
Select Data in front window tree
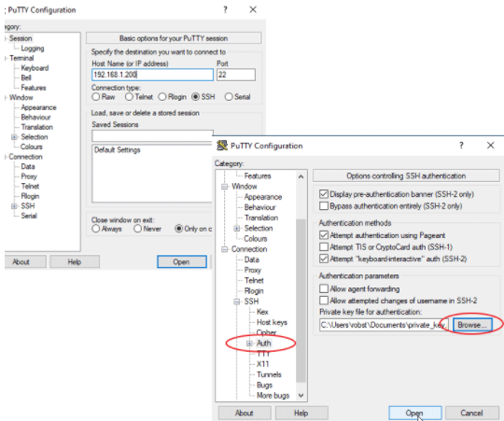252,260
